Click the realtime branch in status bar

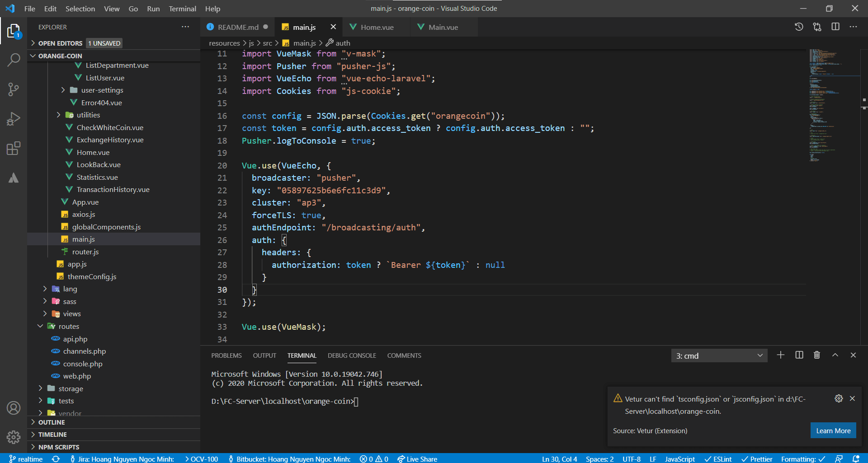click(x=26, y=459)
